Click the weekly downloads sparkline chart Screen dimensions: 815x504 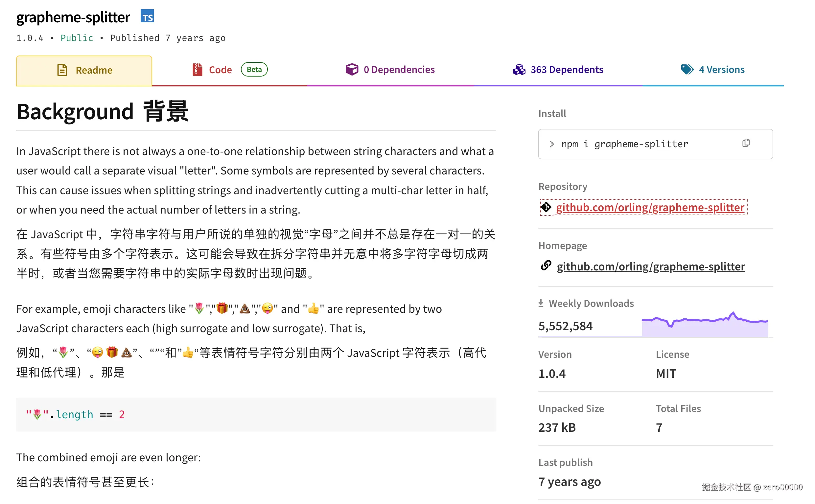tap(705, 324)
